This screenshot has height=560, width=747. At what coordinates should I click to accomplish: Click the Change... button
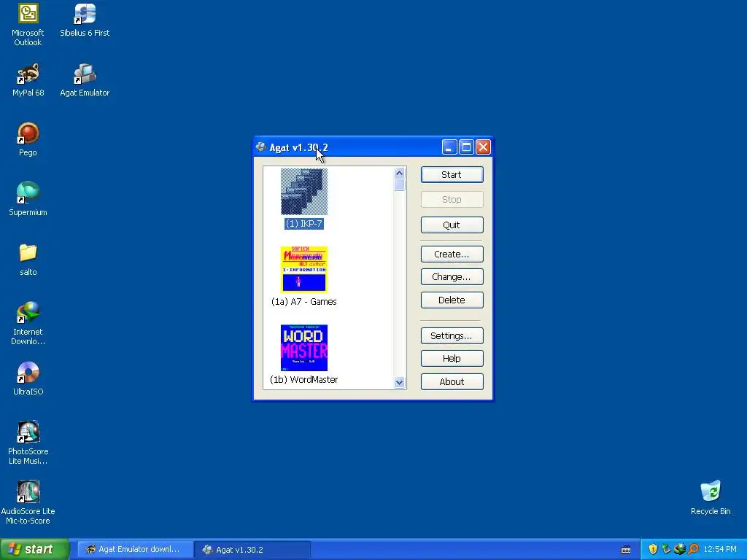click(452, 276)
